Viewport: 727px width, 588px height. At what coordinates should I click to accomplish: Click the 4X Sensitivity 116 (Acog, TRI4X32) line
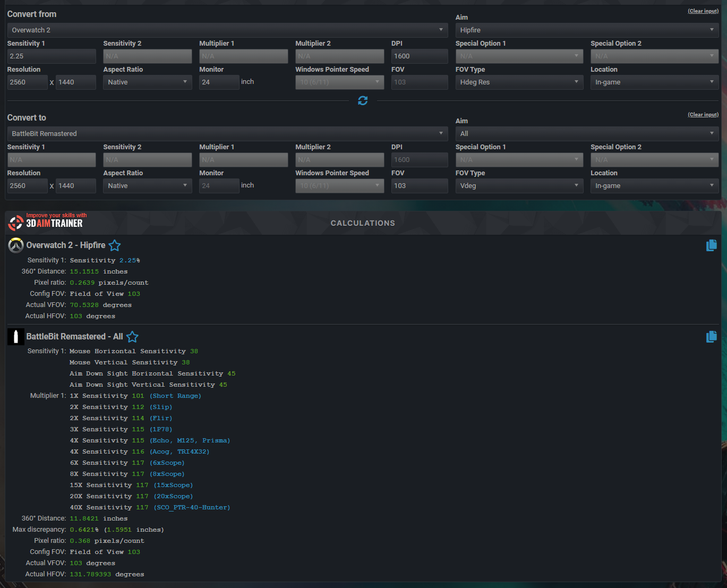pos(140,451)
